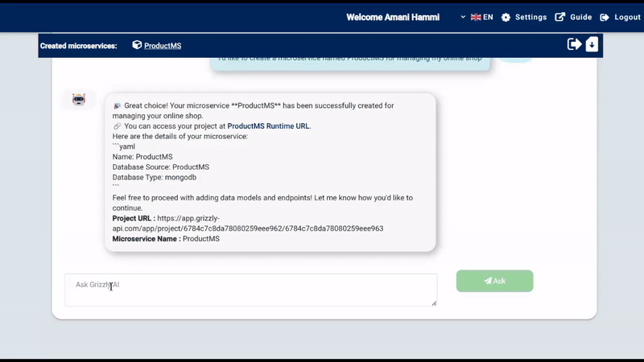
Task: Click the Logout arrow icon
Action: 605,17
